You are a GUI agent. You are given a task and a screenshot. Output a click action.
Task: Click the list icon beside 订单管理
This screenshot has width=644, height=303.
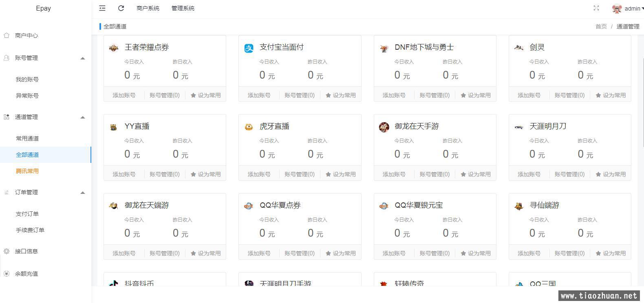coord(7,192)
